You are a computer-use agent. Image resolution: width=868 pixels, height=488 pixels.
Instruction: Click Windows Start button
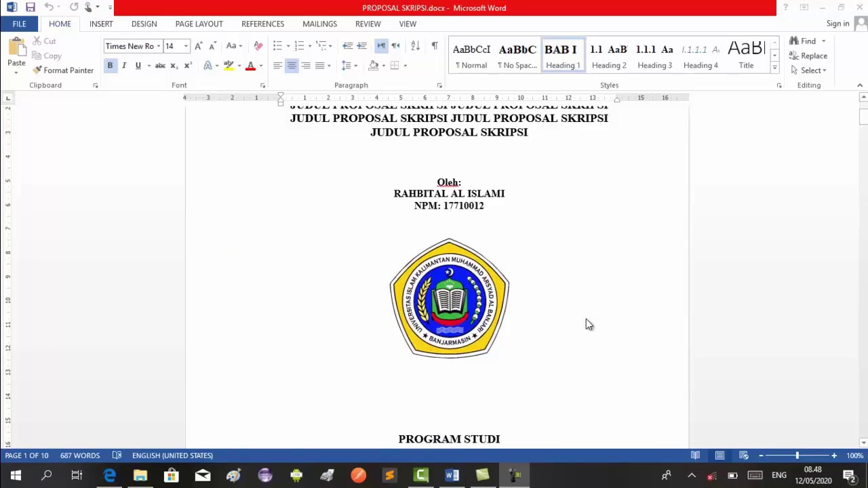[16, 475]
